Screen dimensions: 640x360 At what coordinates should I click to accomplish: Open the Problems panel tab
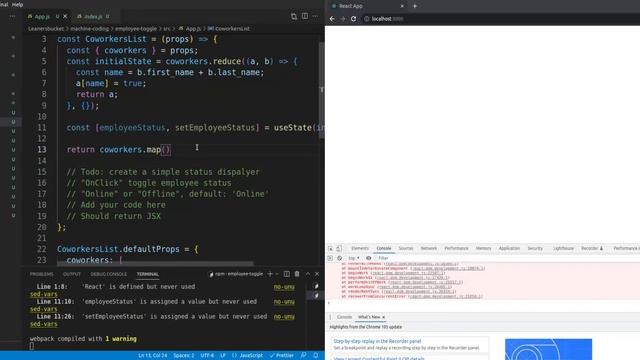tap(42, 274)
